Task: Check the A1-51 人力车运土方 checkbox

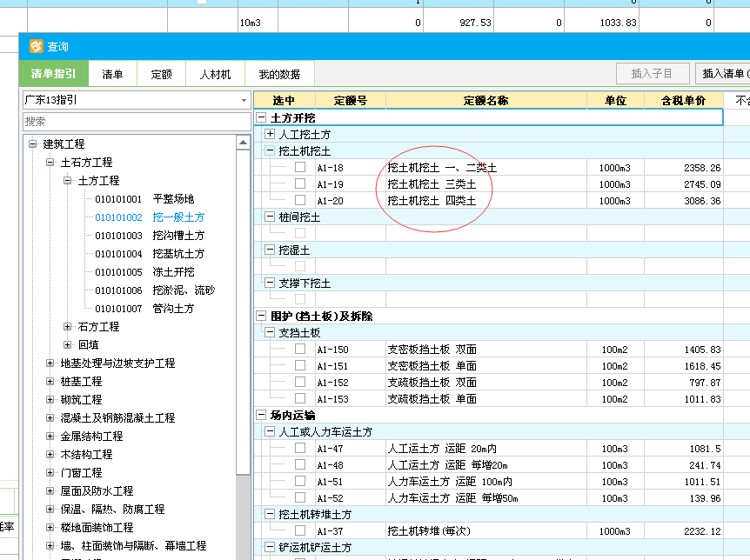Action: 300,481
